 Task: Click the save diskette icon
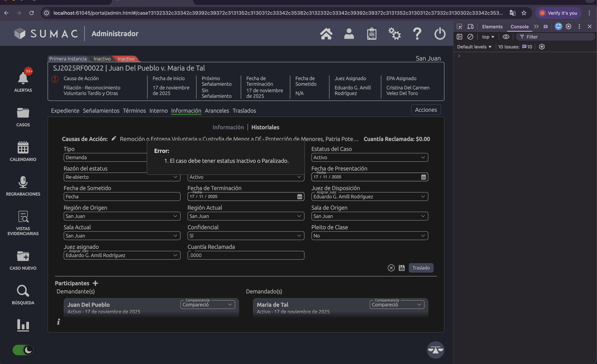pyautogui.click(x=402, y=268)
